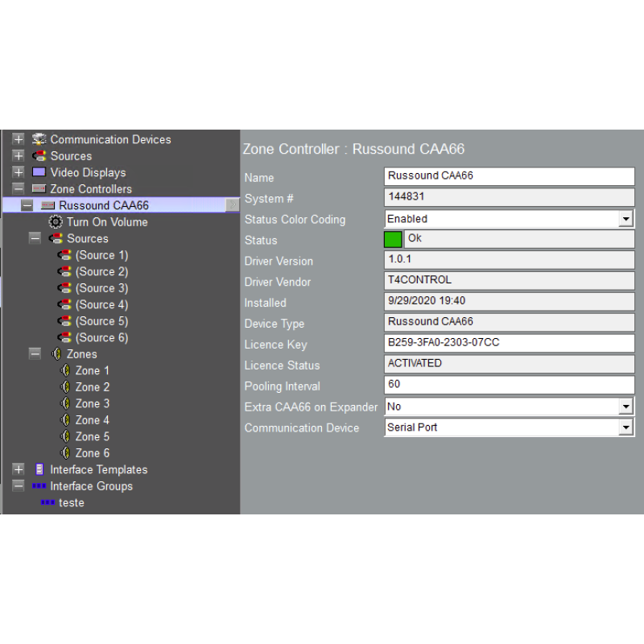644x644 pixels.
Task: Click the Zones speaker icon
Action: tap(56, 353)
